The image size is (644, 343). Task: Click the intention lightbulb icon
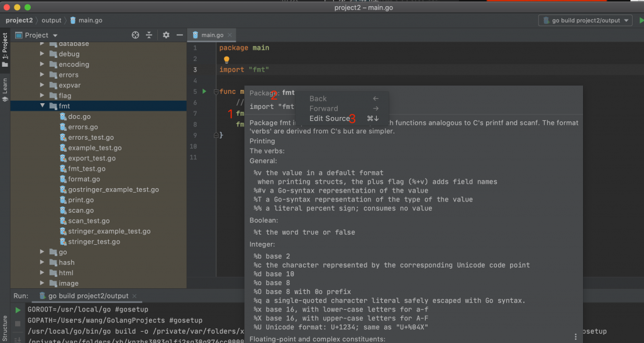tap(226, 60)
